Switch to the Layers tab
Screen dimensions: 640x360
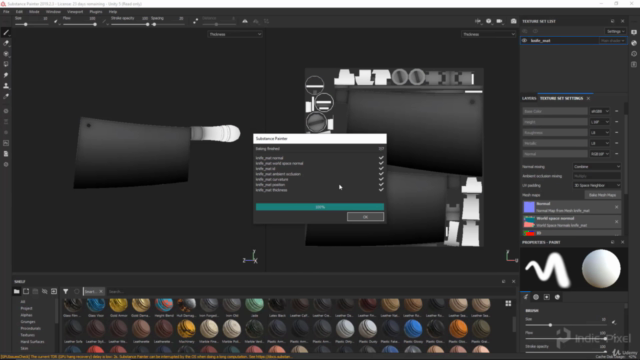click(x=529, y=98)
